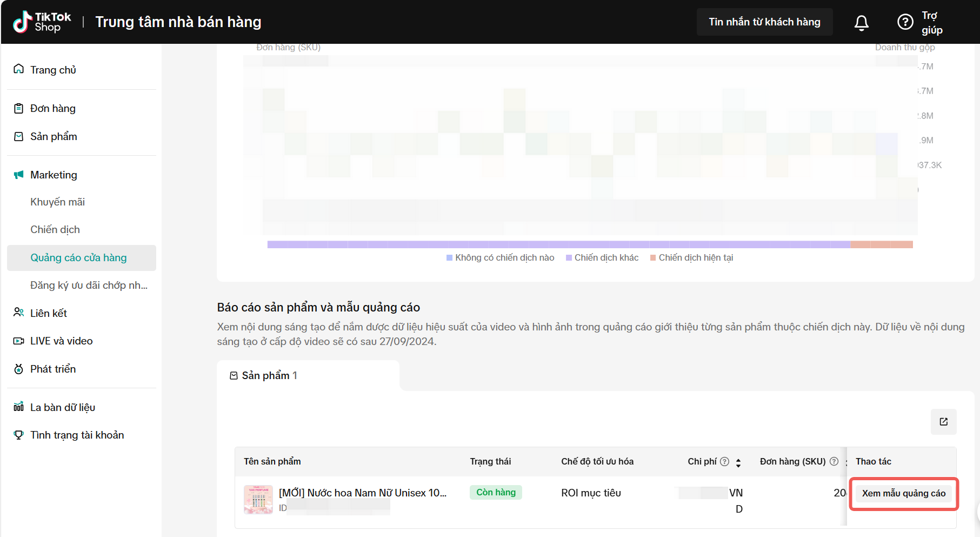Viewport: 980px width, 537px height.
Task: Toggle the Chiến dịch hiện tại legend
Action: pos(691,257)
